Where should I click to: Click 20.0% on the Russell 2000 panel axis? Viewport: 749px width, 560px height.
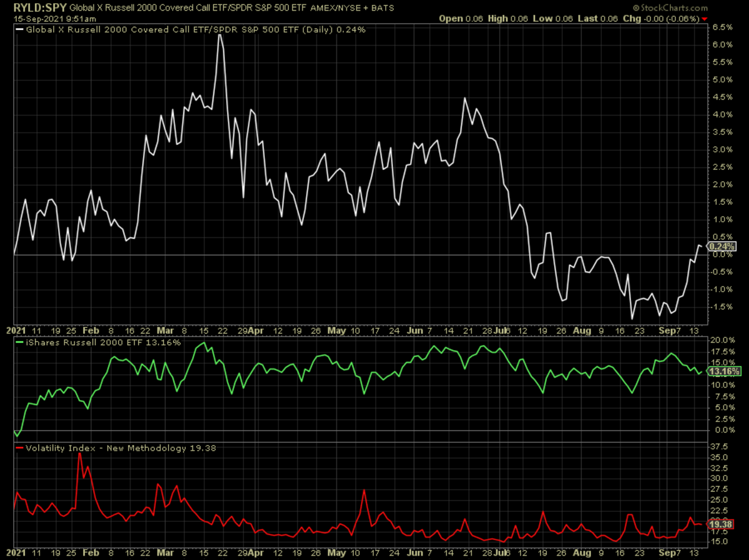[x=723, y=340]
